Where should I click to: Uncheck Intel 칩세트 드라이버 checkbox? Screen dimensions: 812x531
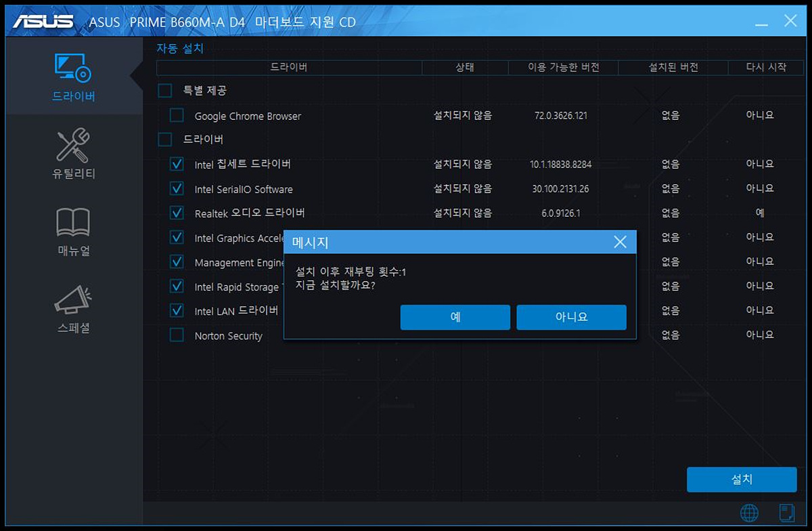click(x=177, y=164)
